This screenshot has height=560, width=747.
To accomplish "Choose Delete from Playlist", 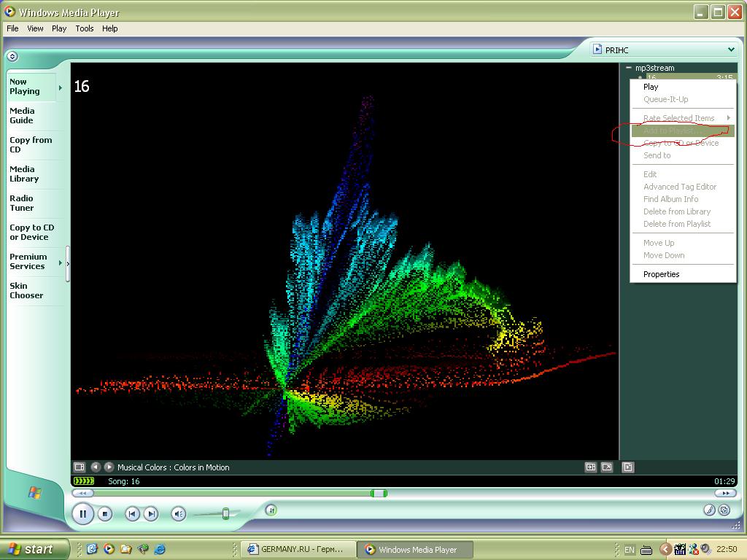I will 683,224.
